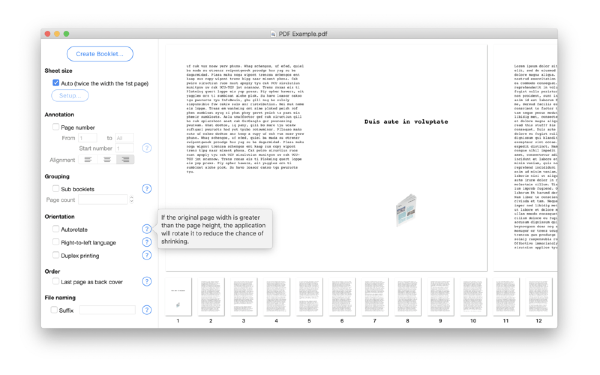
Task: Click help icon next to Suffix field
Action: [x=147, y=310]
